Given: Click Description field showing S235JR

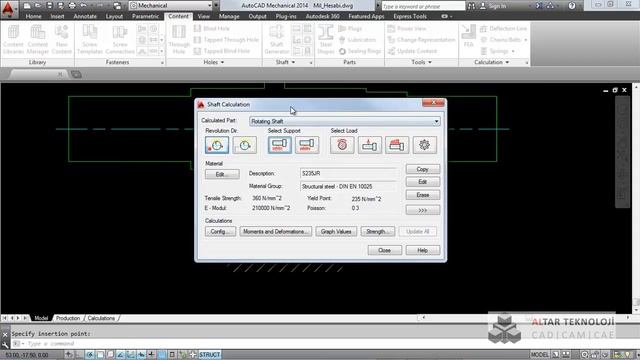Looking at the screenshot, I should [x=348, y=173].
